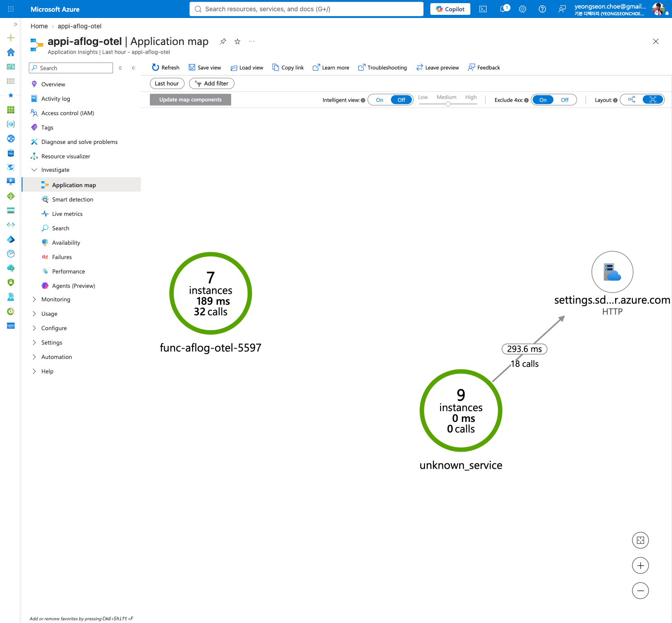Open All services list icon
Screen dimensions: 672x623
11,81
